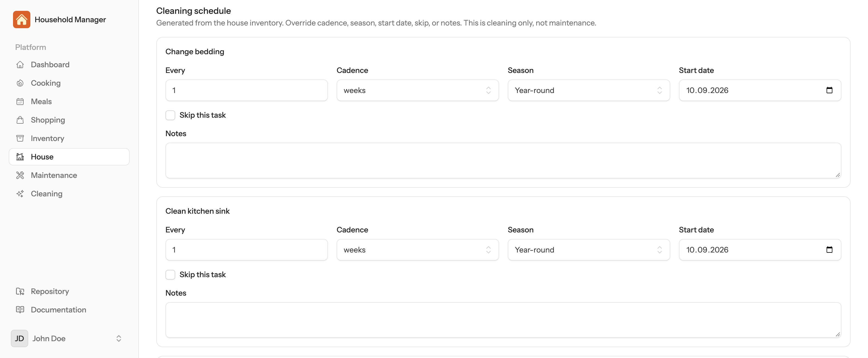This screenshot has width=868, height=358.
Task: Click the Repository folder icon
Action: click(x=20, y=291)
